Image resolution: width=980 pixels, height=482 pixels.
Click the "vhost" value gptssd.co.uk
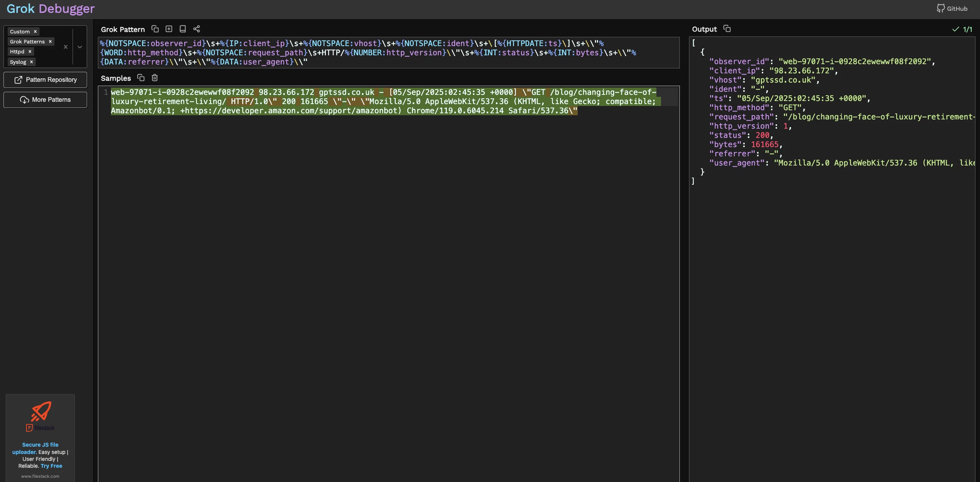[783, 80]
